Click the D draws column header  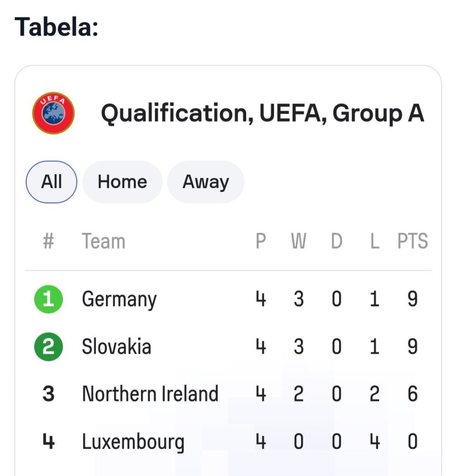[336, 242]
